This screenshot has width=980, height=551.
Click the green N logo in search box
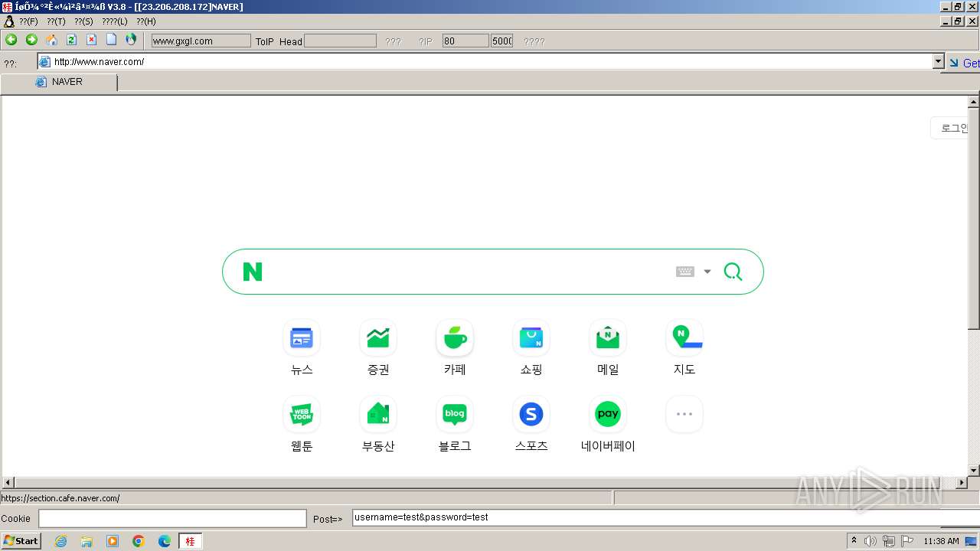coord(253,272)
